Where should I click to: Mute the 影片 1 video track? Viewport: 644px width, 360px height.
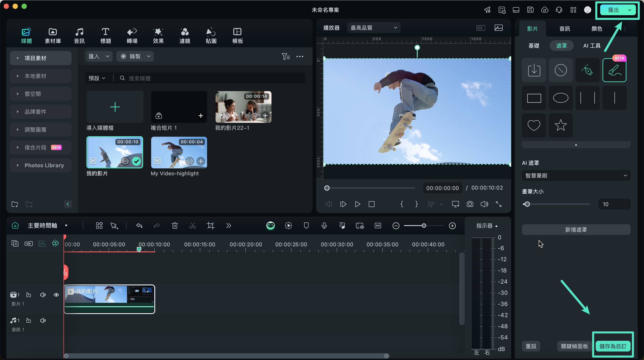[x=43, y=295]
